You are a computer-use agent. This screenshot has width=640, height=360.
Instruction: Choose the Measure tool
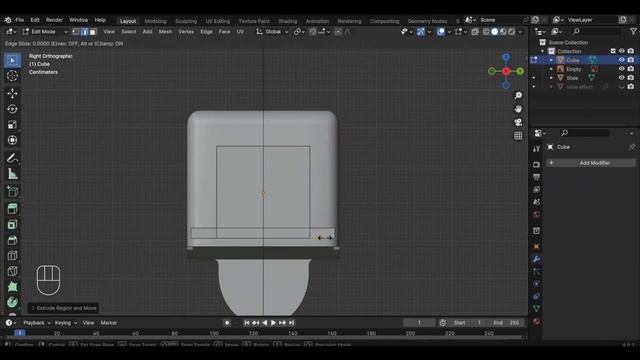coord(12,173)
